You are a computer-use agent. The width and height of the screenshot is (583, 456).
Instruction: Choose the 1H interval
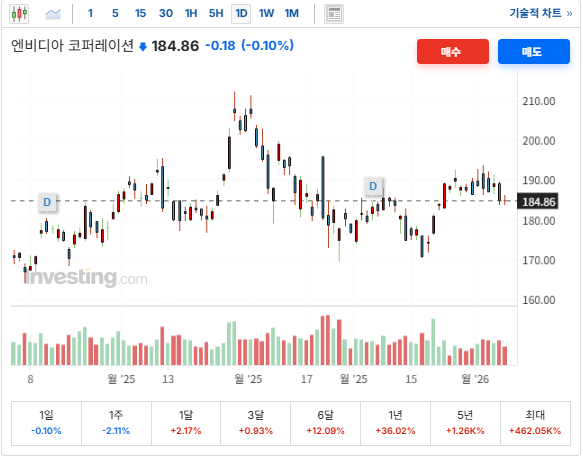[x=191, y=14]
